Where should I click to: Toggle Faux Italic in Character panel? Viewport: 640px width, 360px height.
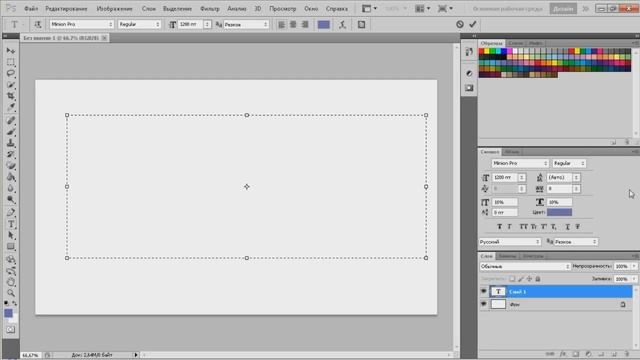coord(509,227)
